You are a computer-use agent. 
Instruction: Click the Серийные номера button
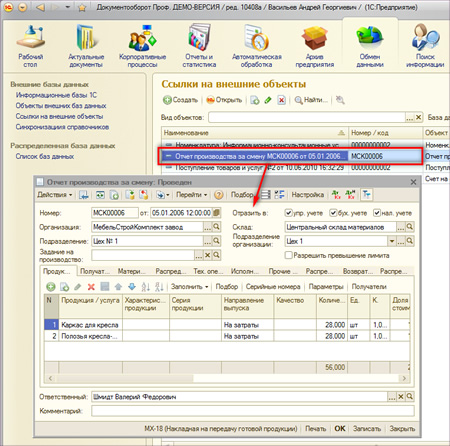(x=273, y=287)
